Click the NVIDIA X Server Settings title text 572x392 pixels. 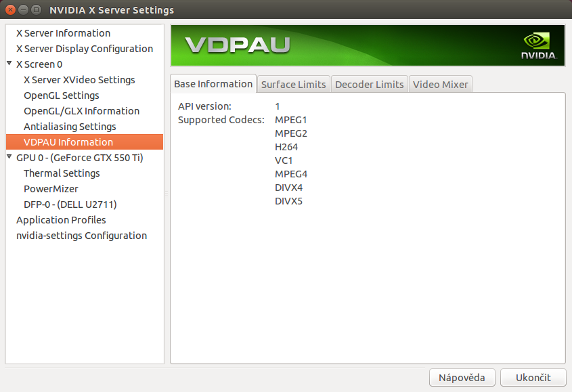click(x=112, y=10)
